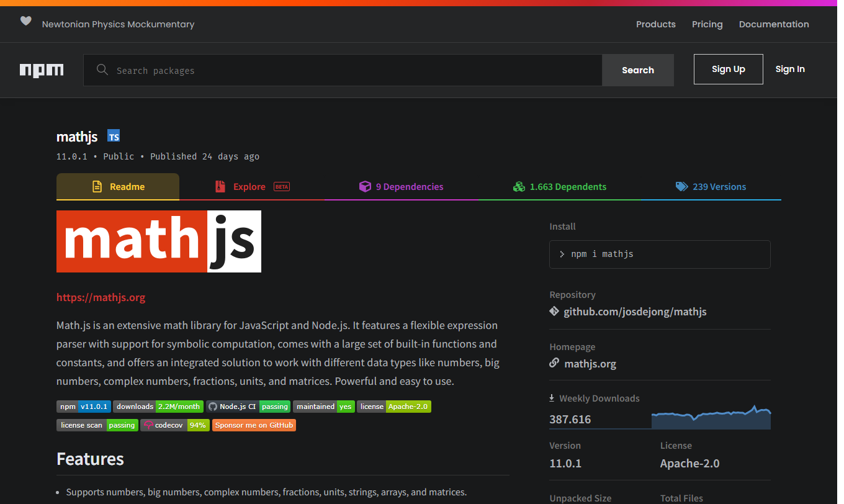Viewport: 844px width, 504px height.
Task: Click the Sign Up button
Action: coord(729,69)
